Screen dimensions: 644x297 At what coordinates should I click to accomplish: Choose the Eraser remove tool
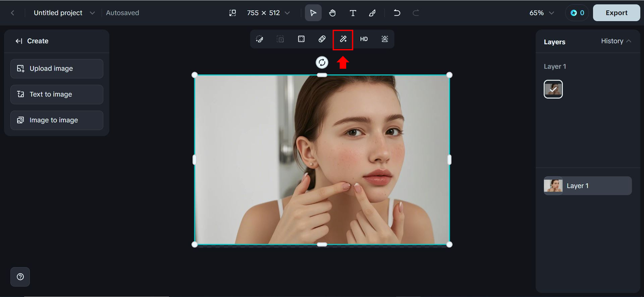pos(322,39)
